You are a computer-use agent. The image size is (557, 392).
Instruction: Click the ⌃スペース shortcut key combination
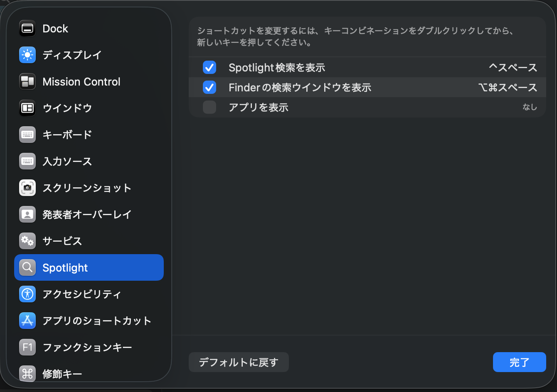coord(513,67)
